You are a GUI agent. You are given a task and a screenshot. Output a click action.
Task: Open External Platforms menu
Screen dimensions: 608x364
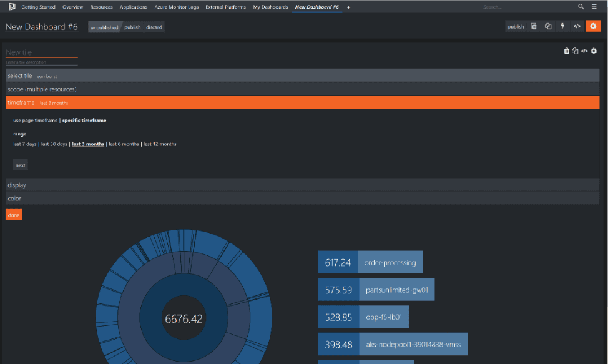(226, 7)
